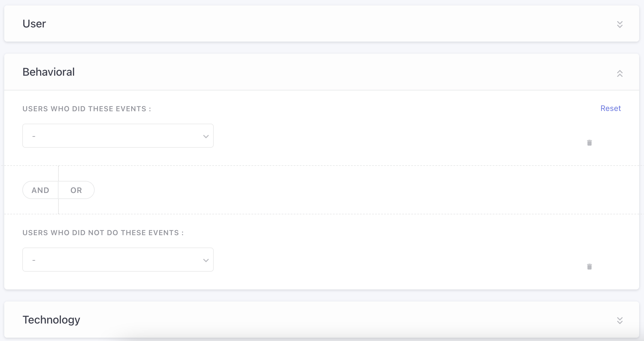The image size is (644, 341).
Task: Click the 'Users who did not do these events' label
Action: pos(103,233)
